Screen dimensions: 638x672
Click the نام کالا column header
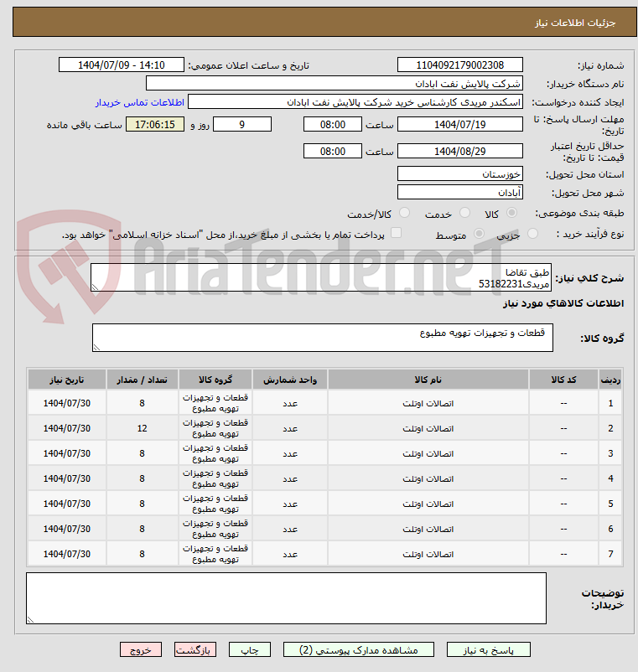pos(428,380)
